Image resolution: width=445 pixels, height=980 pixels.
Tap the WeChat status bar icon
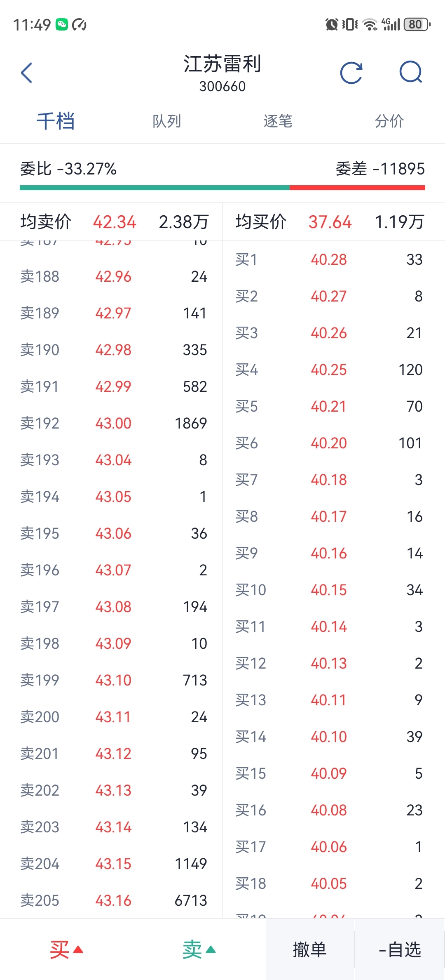[62, 25]
